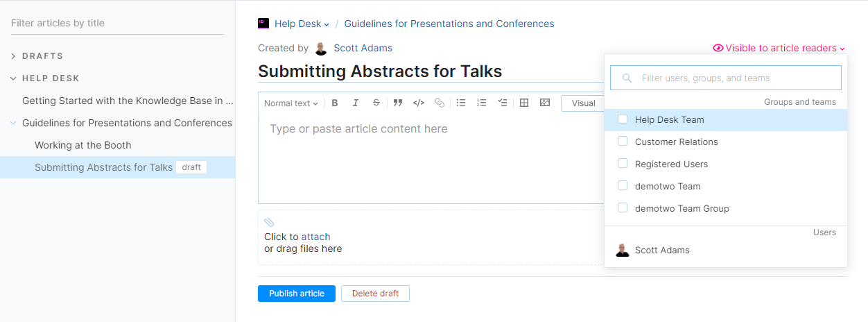868x322 pixels.
Task: Click the draft badge in sidebar
Action: (x=191, y=167)
